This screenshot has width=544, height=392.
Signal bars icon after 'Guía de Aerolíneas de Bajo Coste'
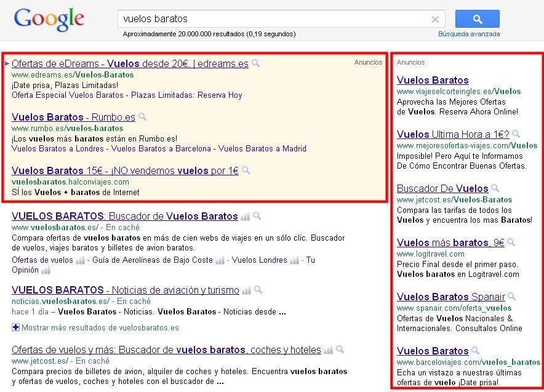point(220,260)
